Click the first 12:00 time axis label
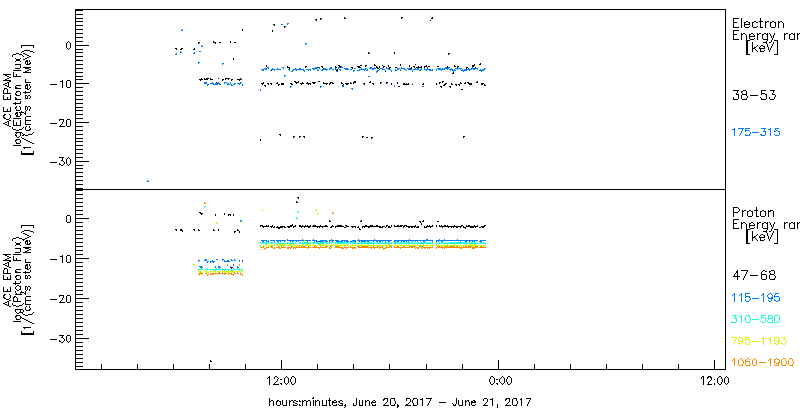Viewport: 800px width, 410px height. tap(282, 380)
